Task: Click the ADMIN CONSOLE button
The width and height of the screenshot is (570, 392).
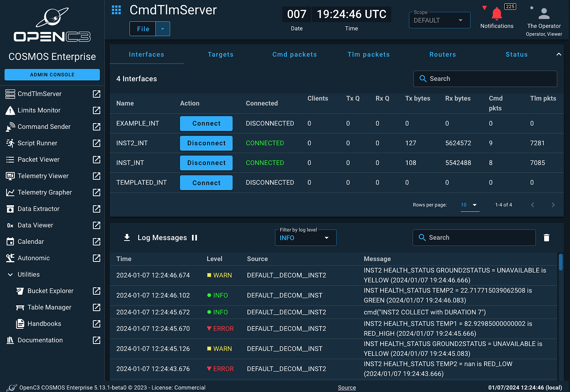Action: tap(52, 75)
